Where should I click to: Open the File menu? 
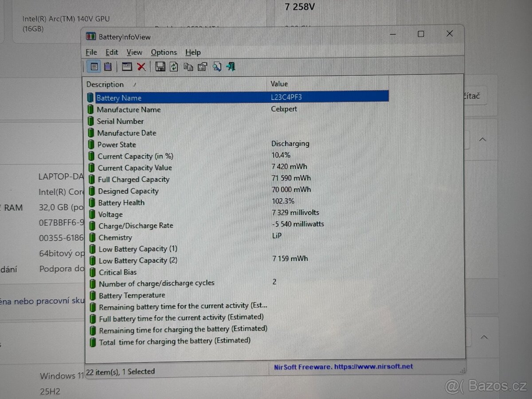91,52
